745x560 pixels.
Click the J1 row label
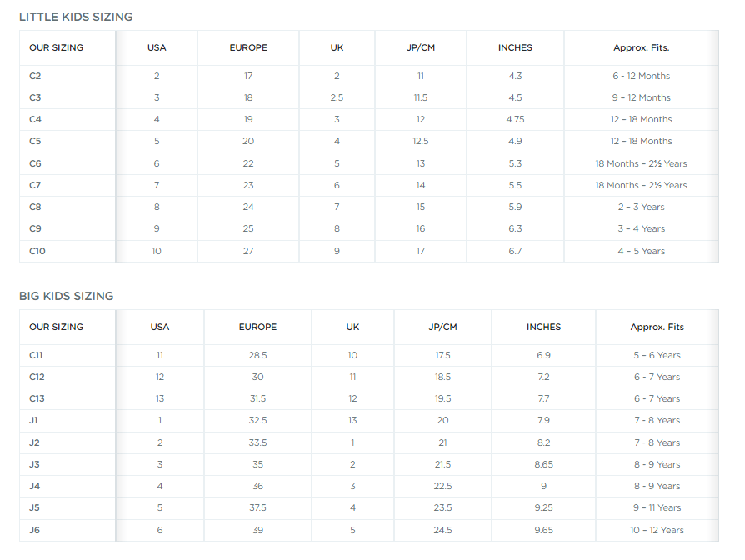(33, 420)
